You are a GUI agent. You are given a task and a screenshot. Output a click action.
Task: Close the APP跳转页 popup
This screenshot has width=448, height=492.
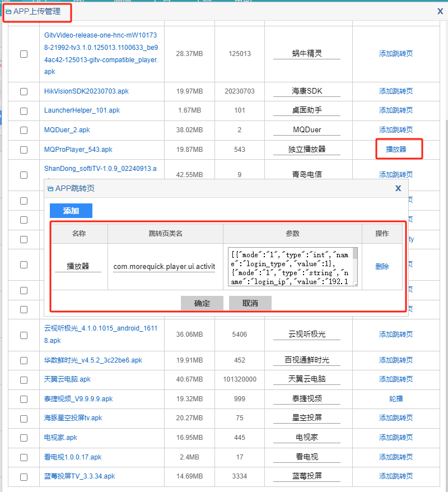[x=398, y=188]
